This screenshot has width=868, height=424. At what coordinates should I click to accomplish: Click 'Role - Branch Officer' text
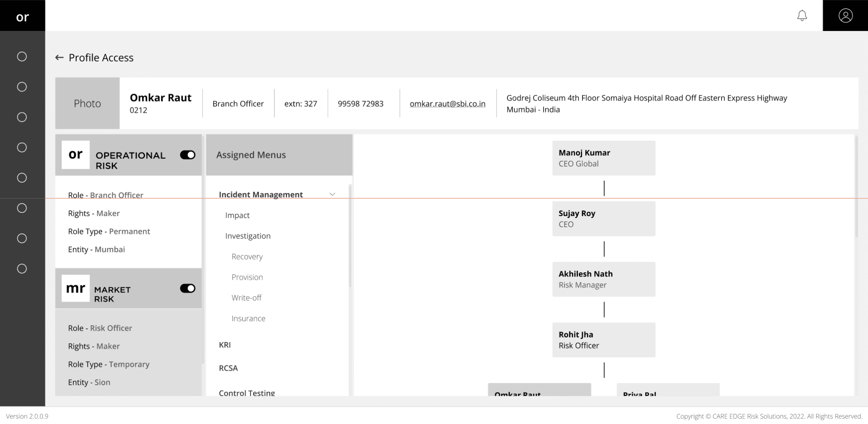[x=106, y=195]
